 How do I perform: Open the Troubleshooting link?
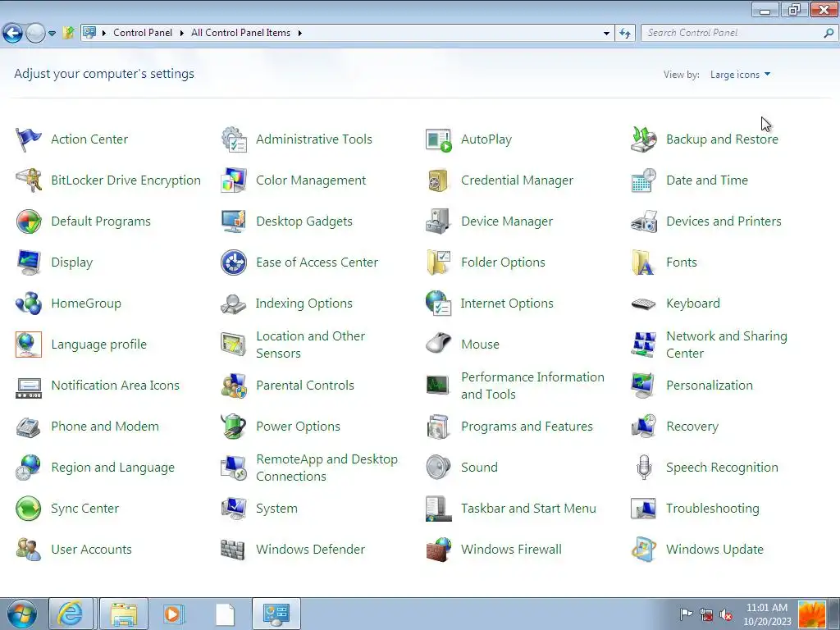pyautogui.click(x=713, y=509)
